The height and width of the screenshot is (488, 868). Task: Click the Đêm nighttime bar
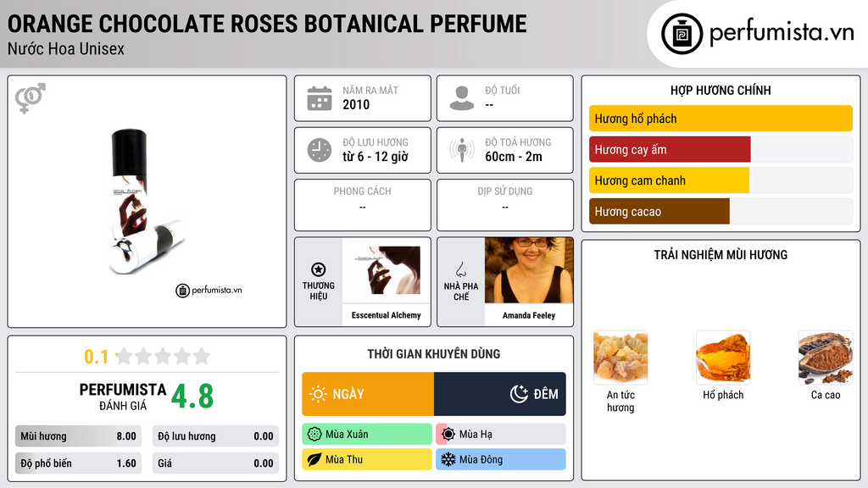[x=500, y=394]
